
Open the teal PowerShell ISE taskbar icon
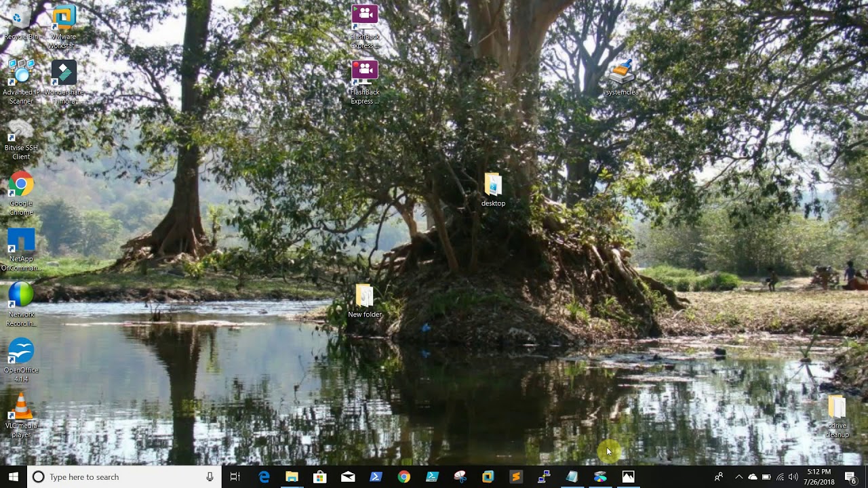point(432,477)
